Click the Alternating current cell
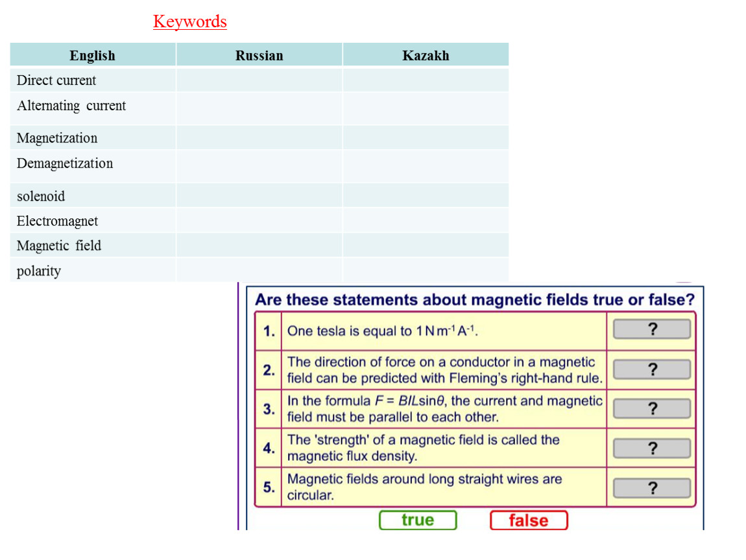 point(93,109)
